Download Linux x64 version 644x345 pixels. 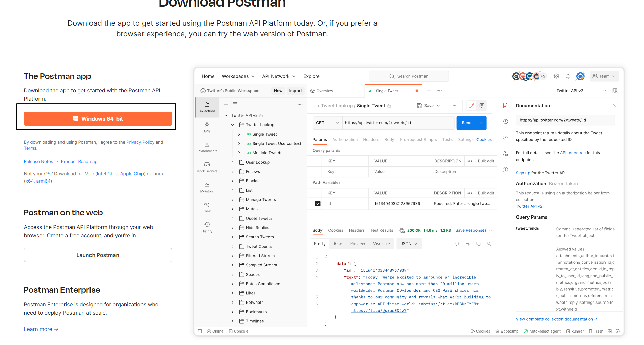30,181
